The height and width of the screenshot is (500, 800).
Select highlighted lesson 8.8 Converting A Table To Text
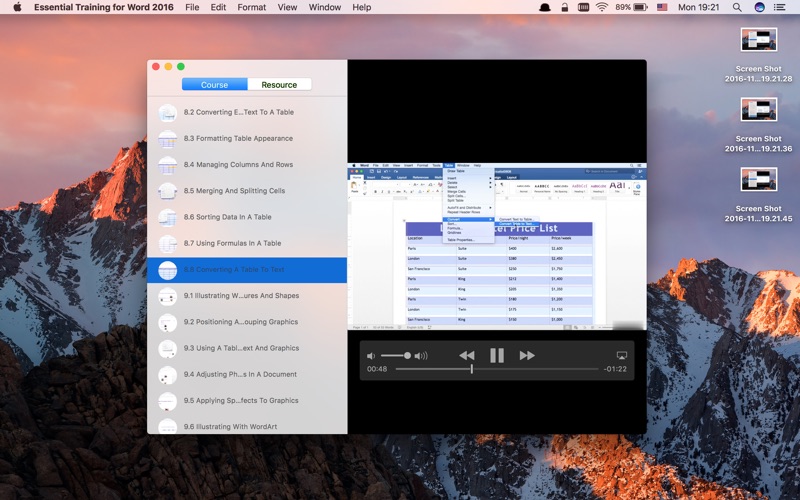(247, 270)
